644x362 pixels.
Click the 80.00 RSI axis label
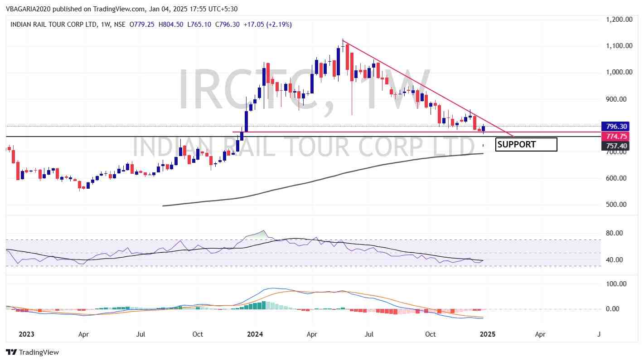pyautogui.click(x=615, y=233)
